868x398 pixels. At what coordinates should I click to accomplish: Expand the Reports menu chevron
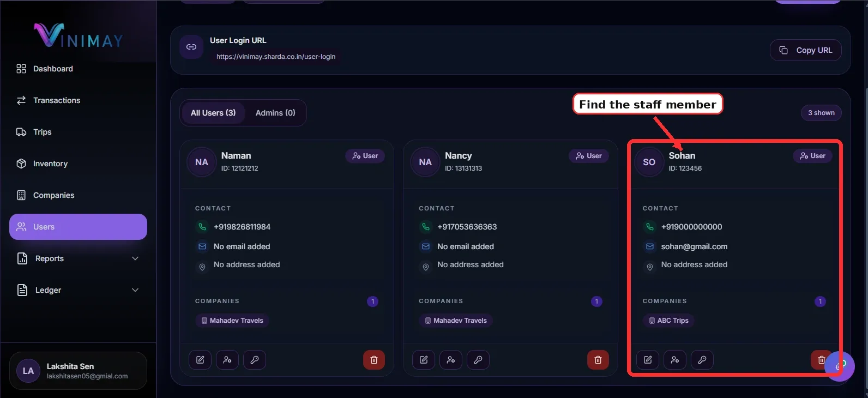135,258
